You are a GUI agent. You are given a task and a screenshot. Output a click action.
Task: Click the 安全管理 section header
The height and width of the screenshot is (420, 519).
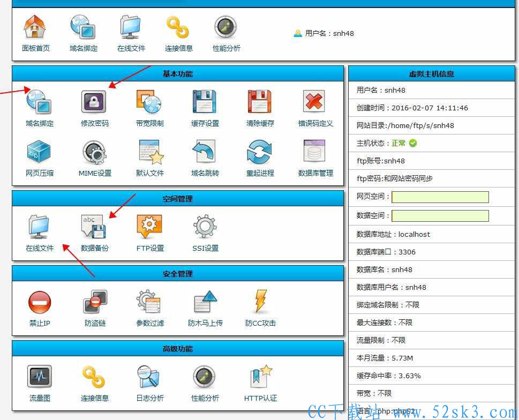coord(178,274)
